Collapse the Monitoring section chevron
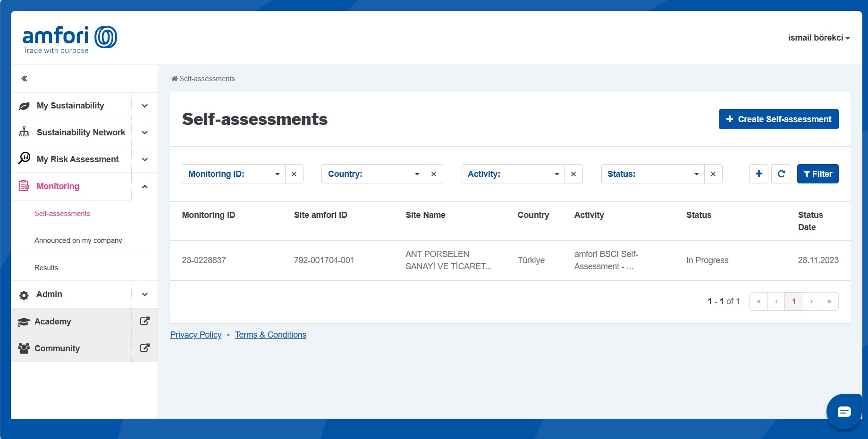This screenshot has width=868, height=439. pyautogui.click(x=145, y=187)
